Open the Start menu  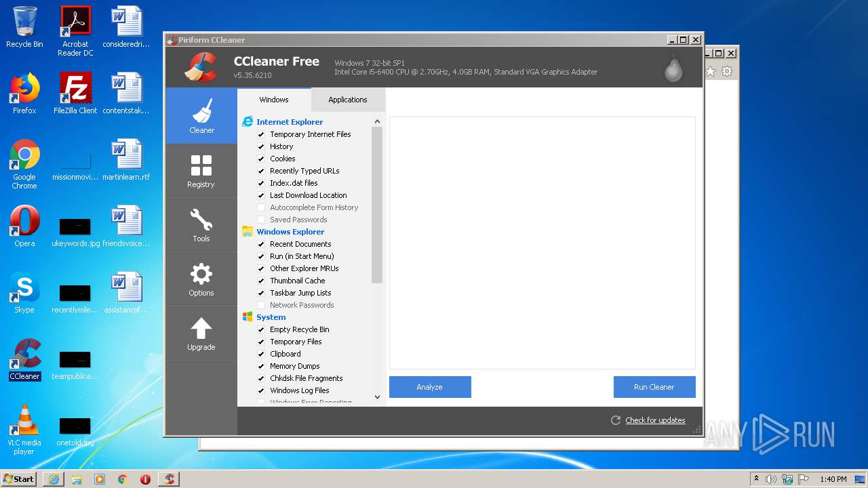coord(19,479)
